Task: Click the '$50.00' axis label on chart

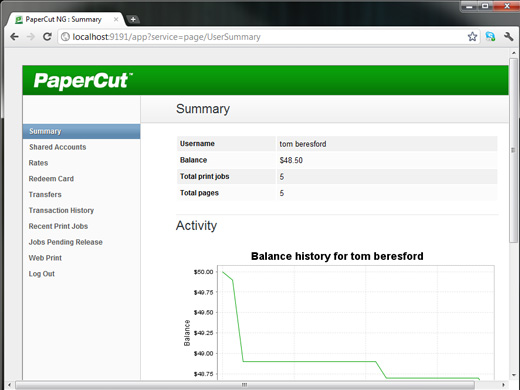Action: (x=203, y=272)
